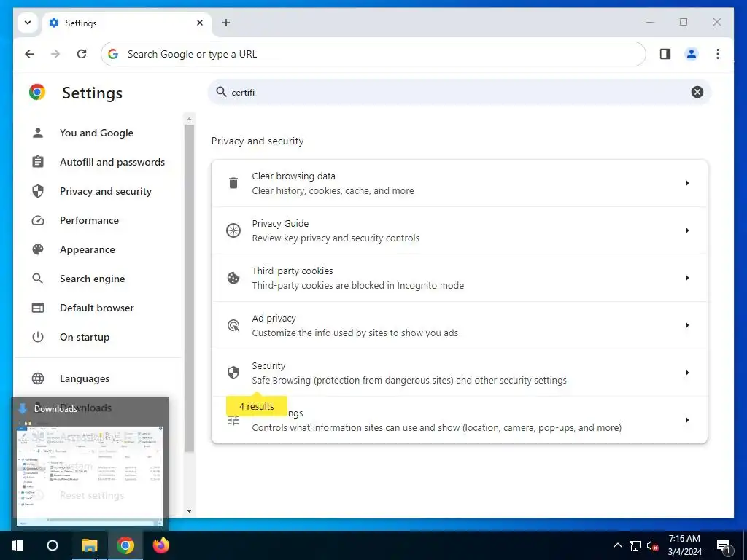Viewport: 747px width, 560px height.
Task: Clear the settings search text
Action: pos(697,93)
